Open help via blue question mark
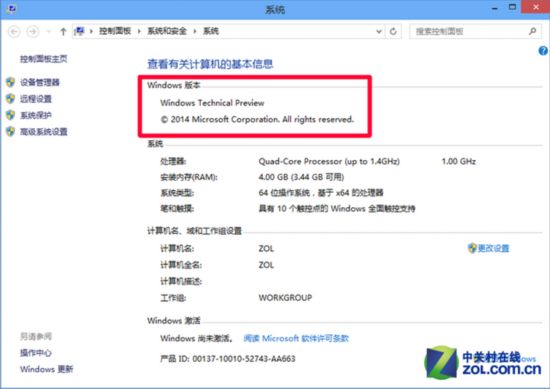This screenshot has width=550, height=389. pos(543,51)
